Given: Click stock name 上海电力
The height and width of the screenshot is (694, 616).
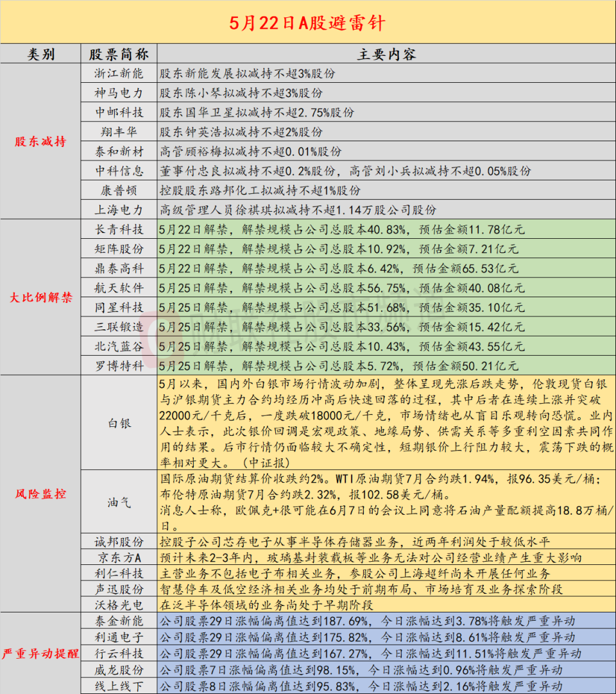Looking at the screenshot, I should point(119,210).
